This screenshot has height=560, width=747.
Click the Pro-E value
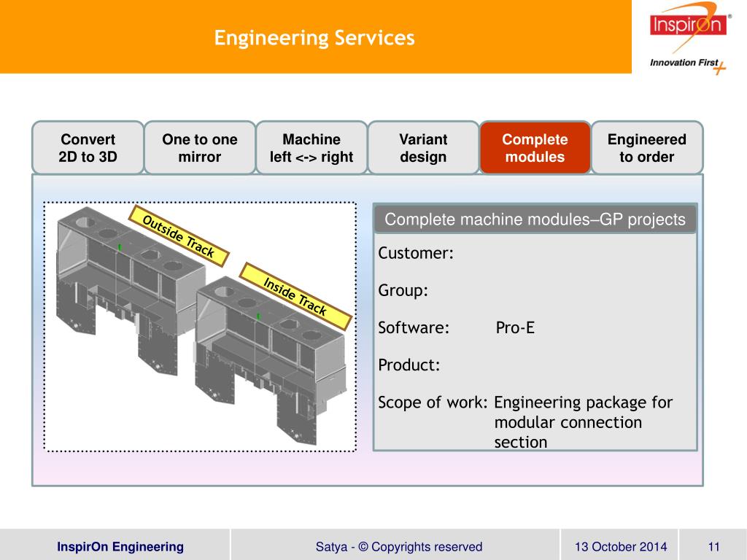[515, 327]
